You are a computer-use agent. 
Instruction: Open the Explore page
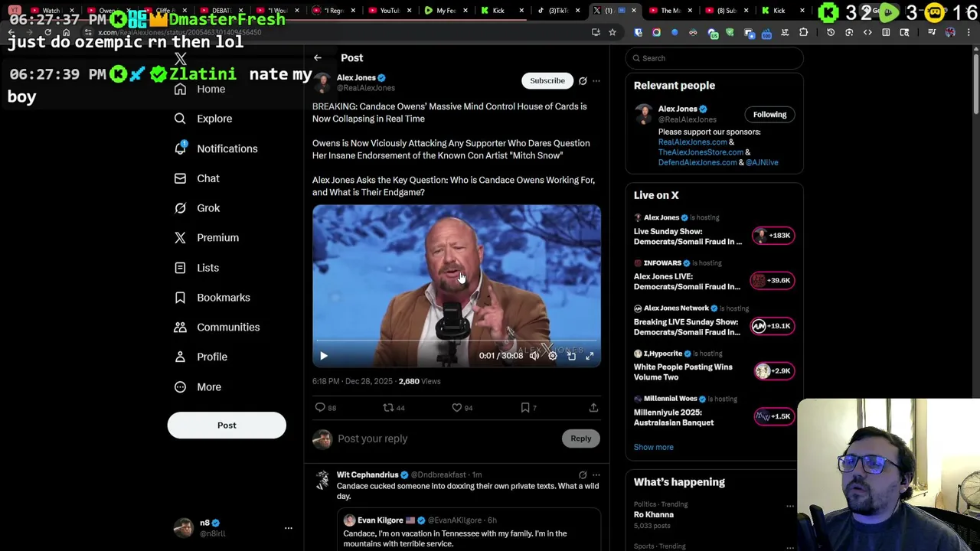coord(202,119)
